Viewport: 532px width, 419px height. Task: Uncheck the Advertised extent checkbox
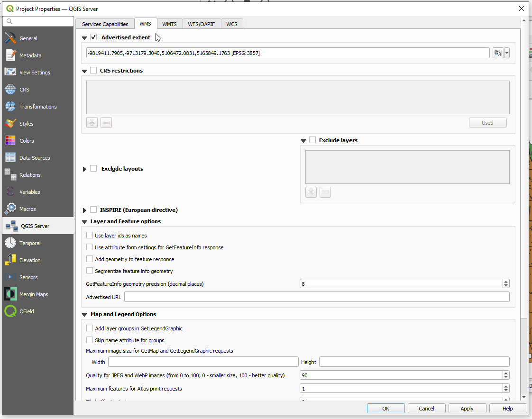pos(93,37)
